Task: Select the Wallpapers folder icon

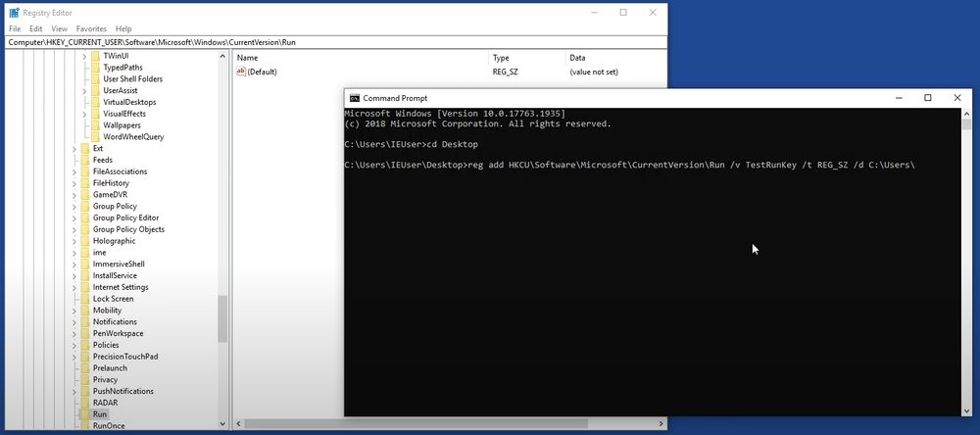Action: click(x=95, y=125)
